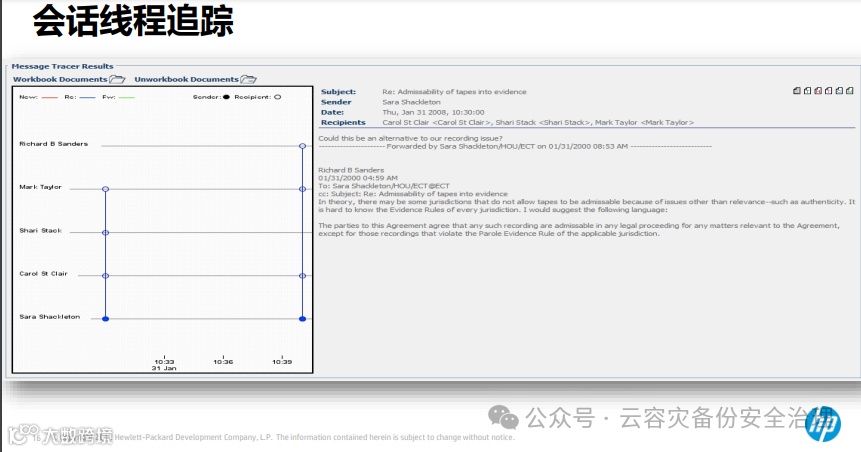Click the Richard B Sanders name label
Viewport: 861px width, 452px height.
[53, 144]
